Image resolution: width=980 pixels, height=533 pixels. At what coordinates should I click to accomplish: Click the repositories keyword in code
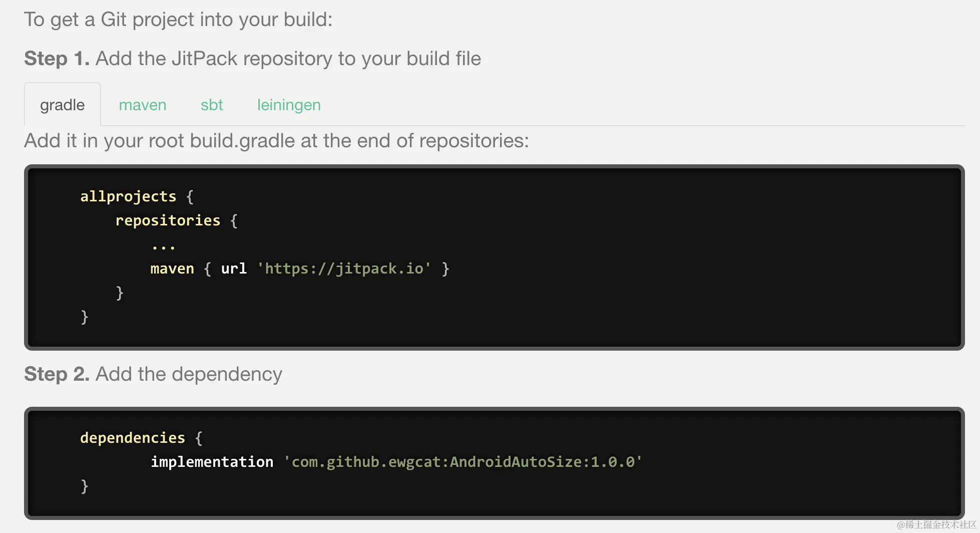168,220
